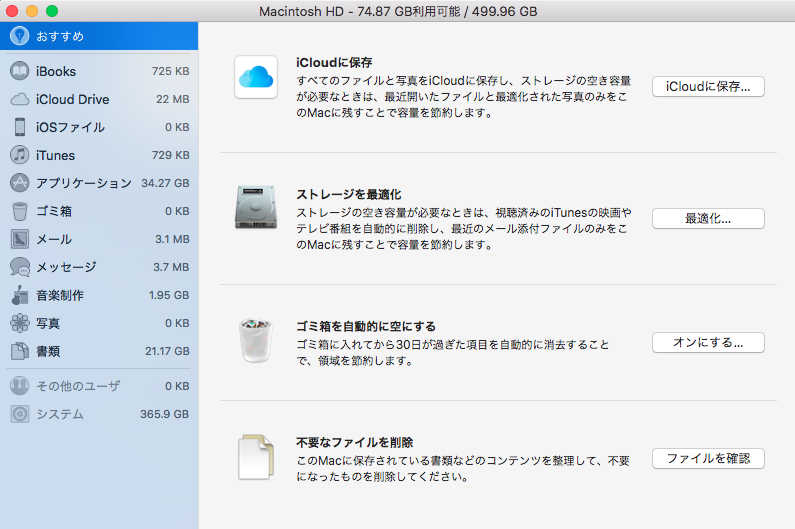795x529 pixels.
Task: Click the 1.95 GB size value
Action: (169, 295)
